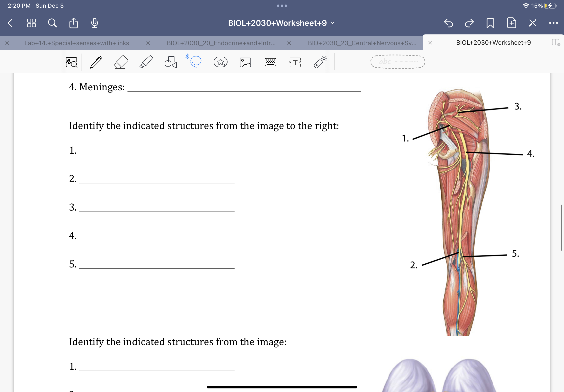Viewport: 564px width, 392px height.
Task: Activate the Lasso selection tool
Action: [x=195, y=62]
